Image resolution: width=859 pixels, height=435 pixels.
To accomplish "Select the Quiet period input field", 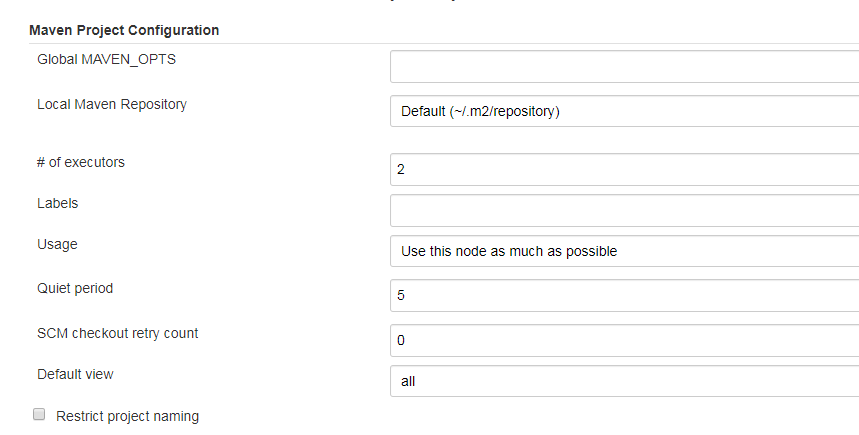I will click(x=624, y=296).
